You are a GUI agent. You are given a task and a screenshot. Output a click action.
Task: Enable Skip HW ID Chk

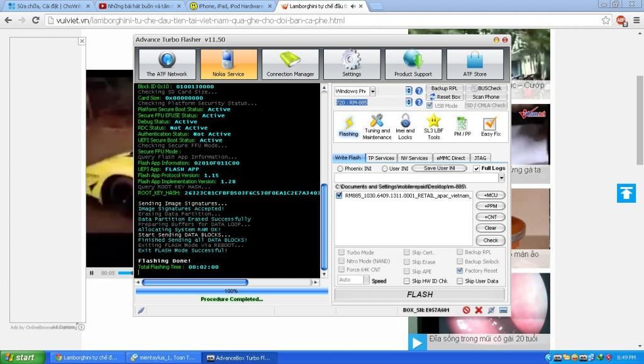[407, 281]
